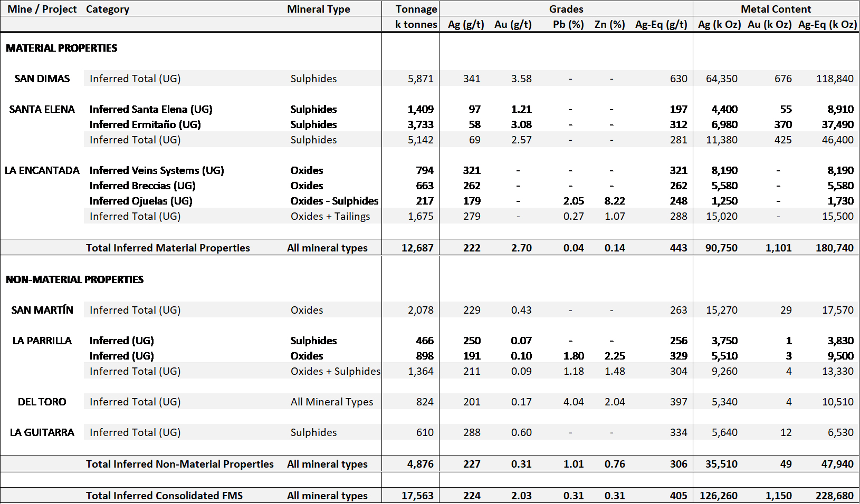Screen dimensions: 860x504
Task: Click the 'Ag (k Oz)' column header
Action: click(x=719, y=24)
